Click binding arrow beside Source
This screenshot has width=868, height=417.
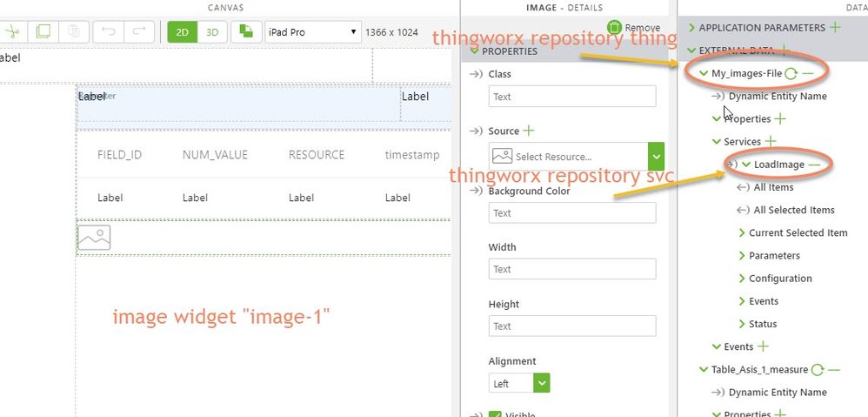[x=476, y=131]
